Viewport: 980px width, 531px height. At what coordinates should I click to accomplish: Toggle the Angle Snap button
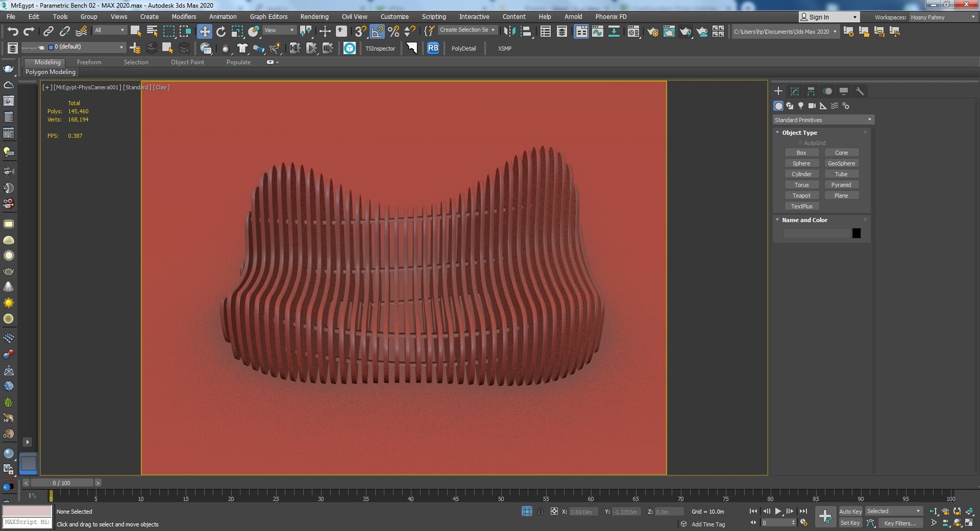click(377, 32)
